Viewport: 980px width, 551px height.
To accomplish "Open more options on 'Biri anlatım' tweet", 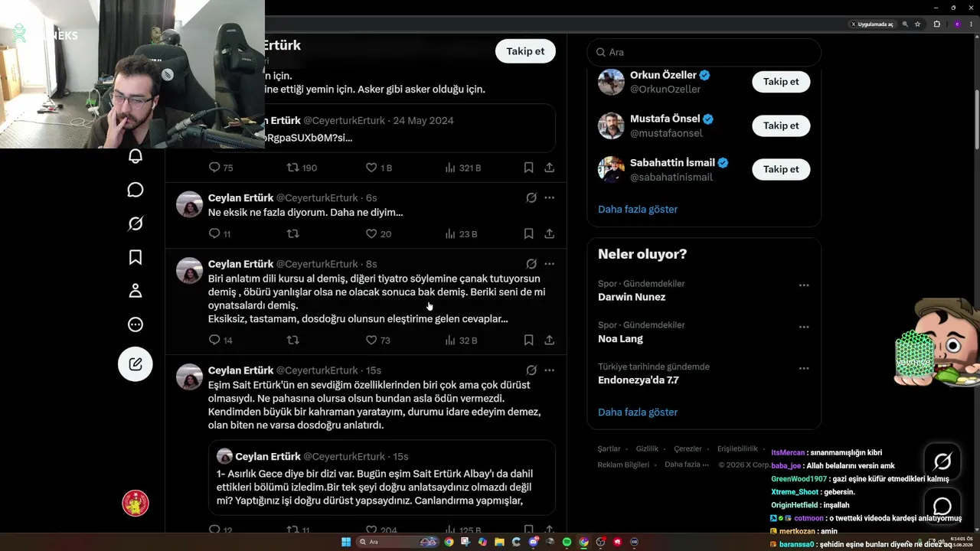I will coord(549,263).
